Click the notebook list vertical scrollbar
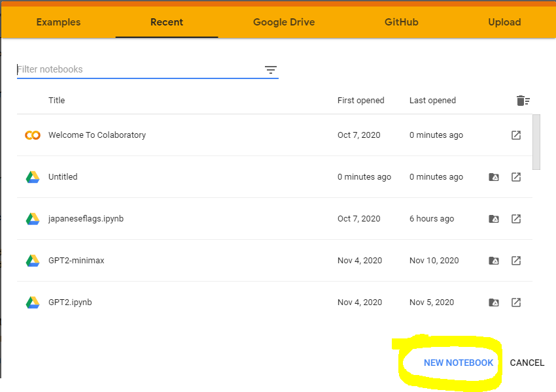 [536, 142]
